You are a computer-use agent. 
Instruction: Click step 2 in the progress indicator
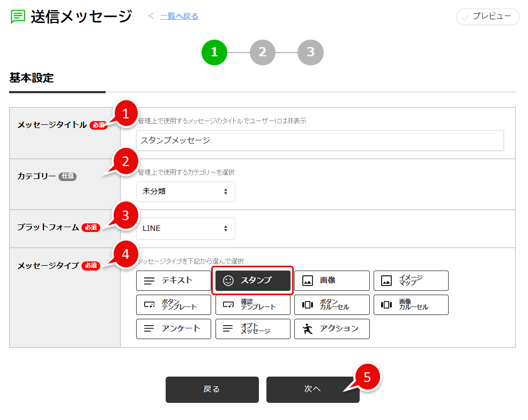tap(262, 52)
